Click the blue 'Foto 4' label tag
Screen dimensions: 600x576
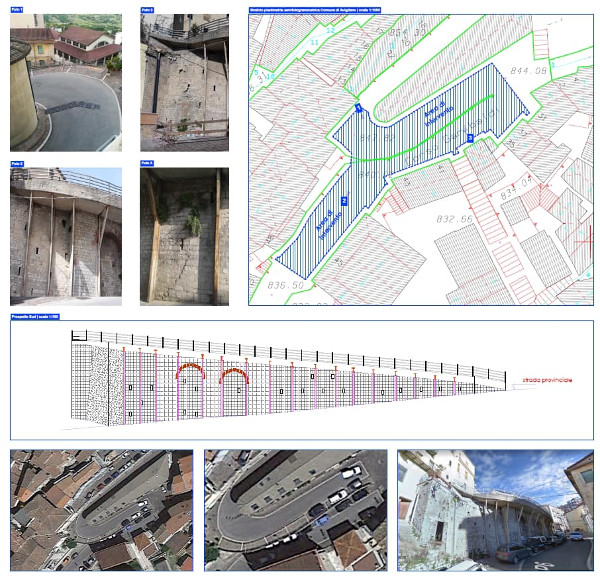click(x=147, y=163)
